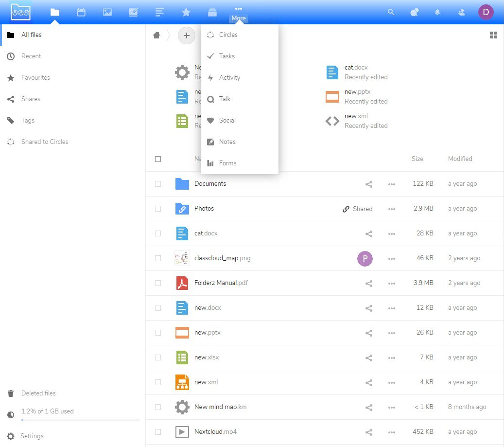Select All files in sidebar

point(72,35)
